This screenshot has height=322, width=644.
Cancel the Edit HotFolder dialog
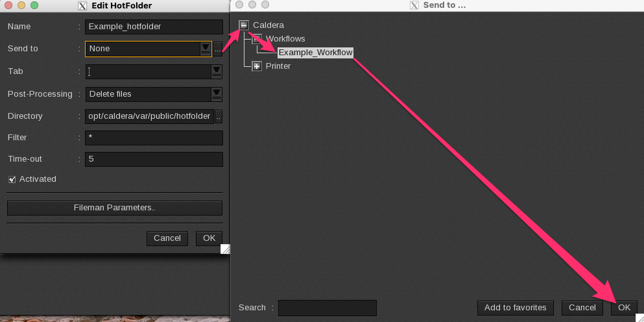[167, 238]
